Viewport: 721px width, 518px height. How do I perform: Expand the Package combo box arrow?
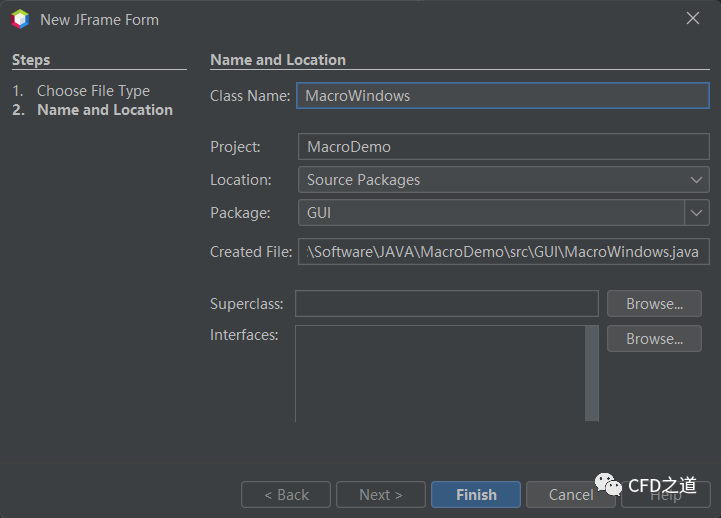697,213
